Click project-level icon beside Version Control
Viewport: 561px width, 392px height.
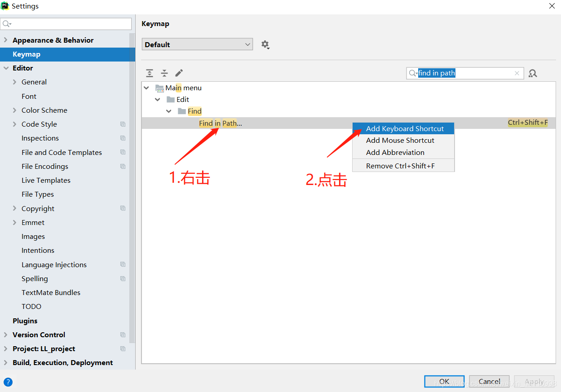point(123,335)
